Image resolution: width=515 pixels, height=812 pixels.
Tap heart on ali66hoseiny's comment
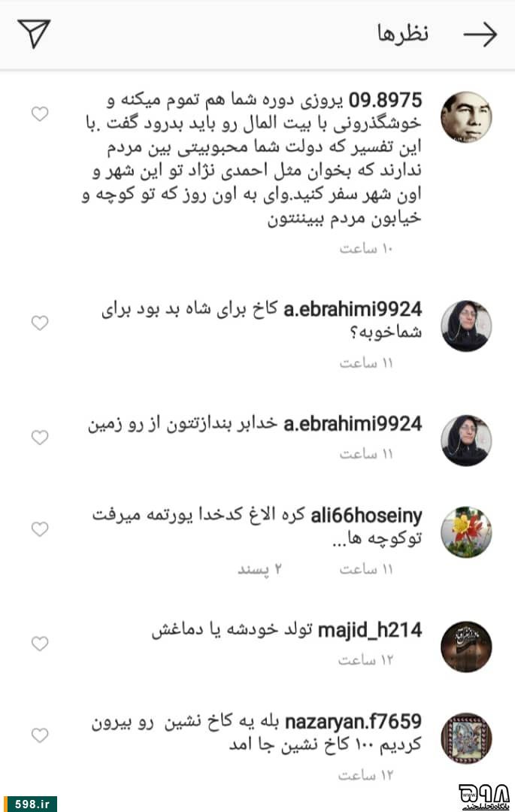40,529
